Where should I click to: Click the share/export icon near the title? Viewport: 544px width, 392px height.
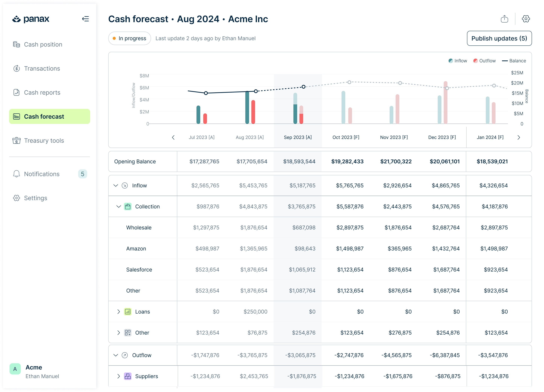point(504,19)
